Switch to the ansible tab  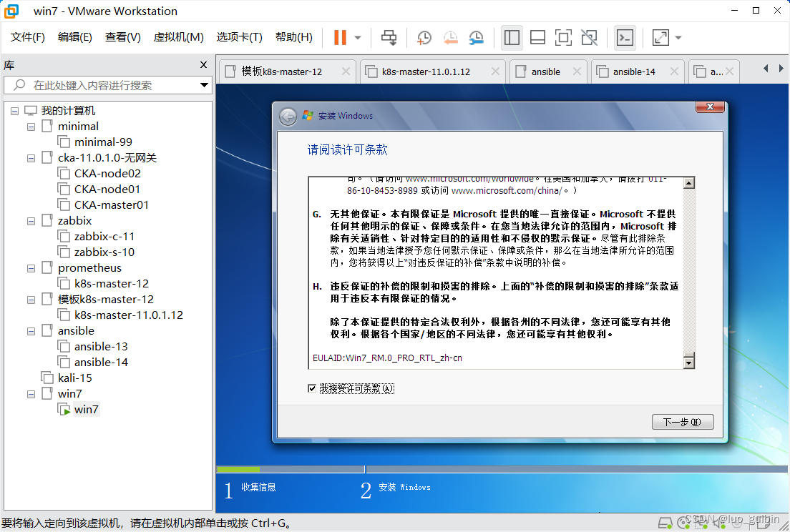click(x=546, y=72)
